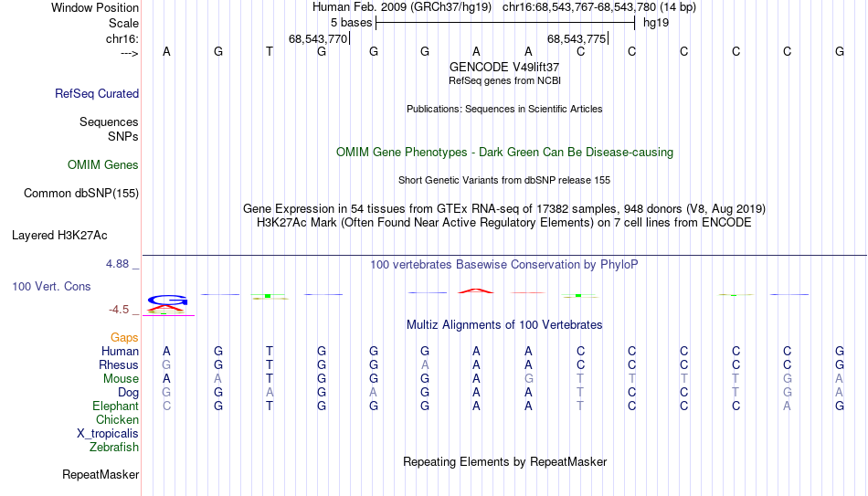Select the Human species row label

120,351
